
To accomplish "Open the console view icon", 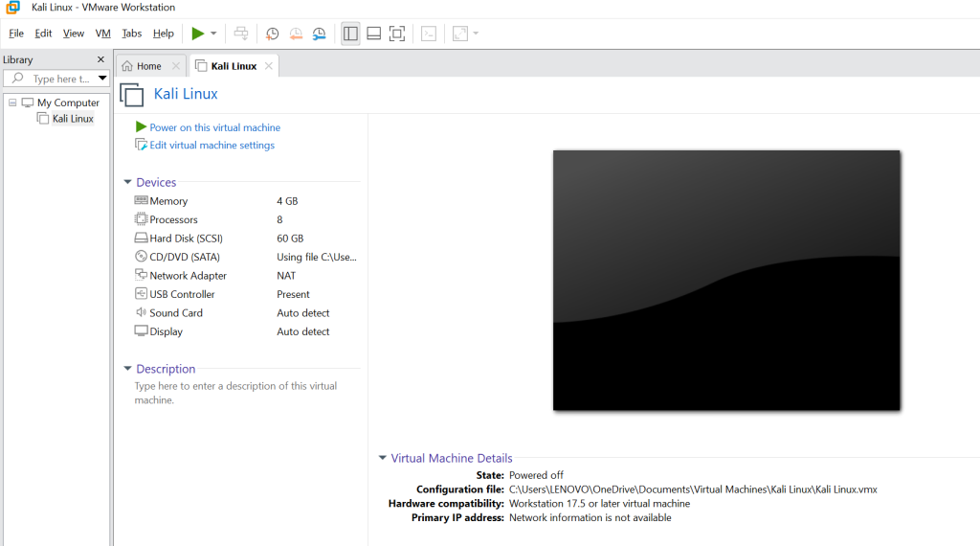I will pos(429,34).
